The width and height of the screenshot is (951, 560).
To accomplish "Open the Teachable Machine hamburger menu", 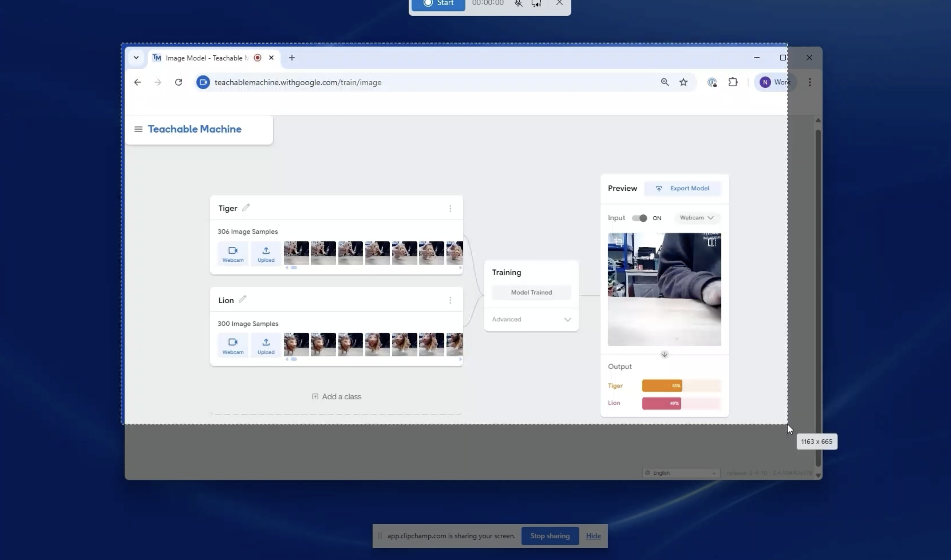I will point(138,129).
